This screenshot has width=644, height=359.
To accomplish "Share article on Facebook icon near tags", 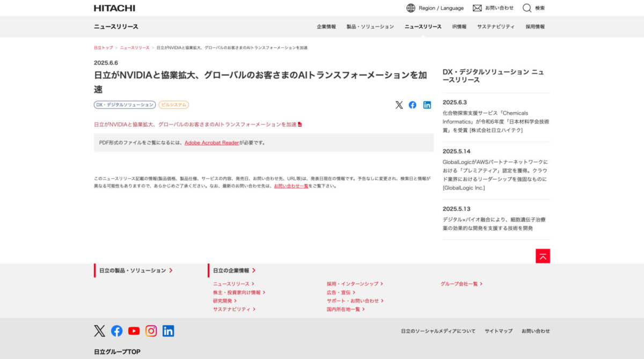I will click(412, 105).
